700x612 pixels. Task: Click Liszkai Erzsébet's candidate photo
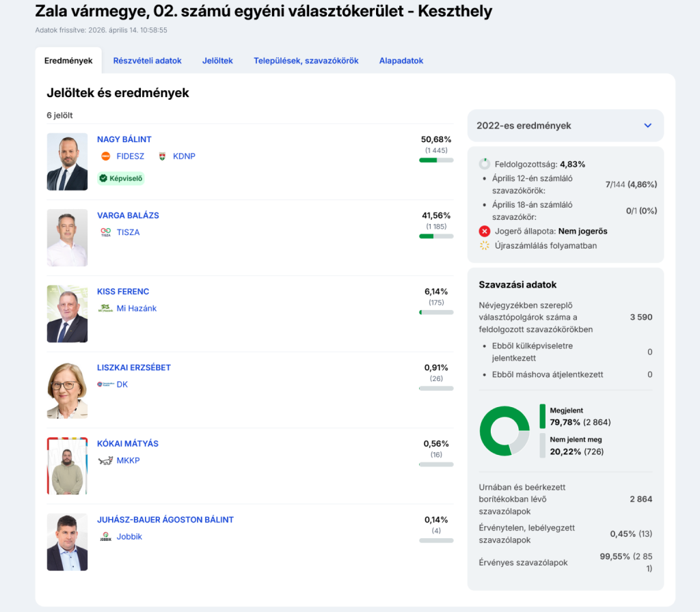[x=67, y=390]
